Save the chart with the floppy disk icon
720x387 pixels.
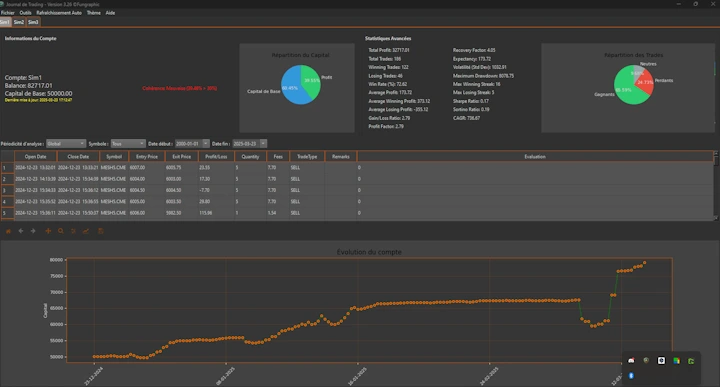(x=101, y=231)
